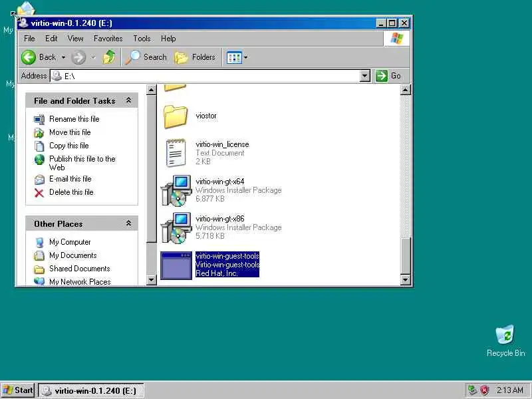Image resolution: width=532 pixels, height=399 pixels.
Task: Open My Network Places link
Action: [x=80, y=281]
